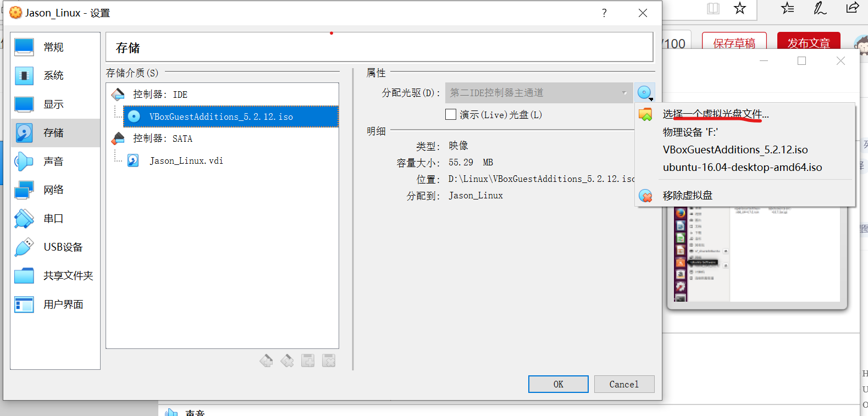Click the 发布文章 button in the browser
This screenshot has height=416, width=868.
[809, 42]
